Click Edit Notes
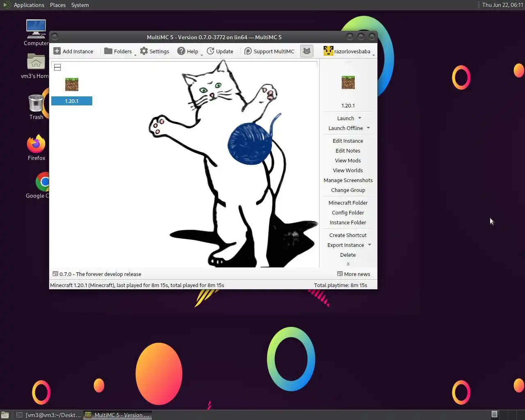 pos(348,151)
